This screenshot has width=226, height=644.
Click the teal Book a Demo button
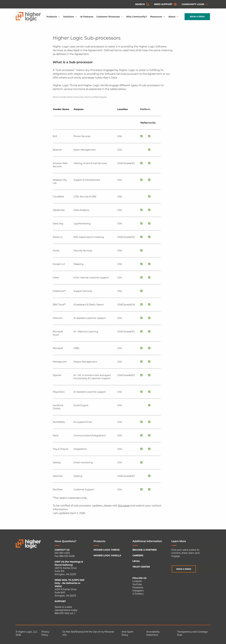point(197,17)
